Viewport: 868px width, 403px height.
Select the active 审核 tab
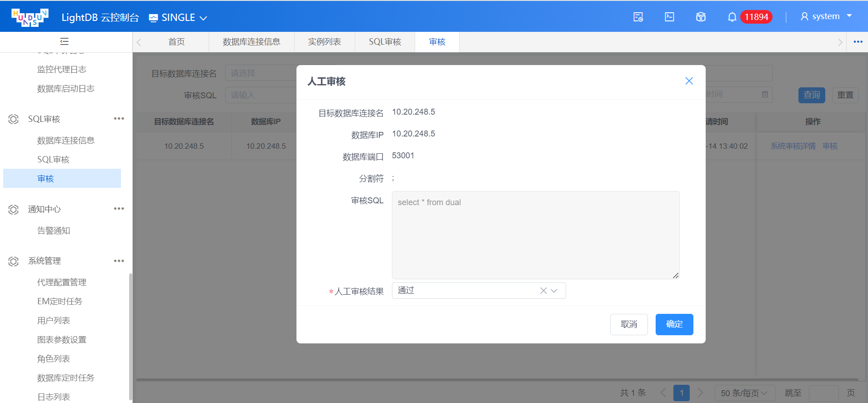(437, 42)
